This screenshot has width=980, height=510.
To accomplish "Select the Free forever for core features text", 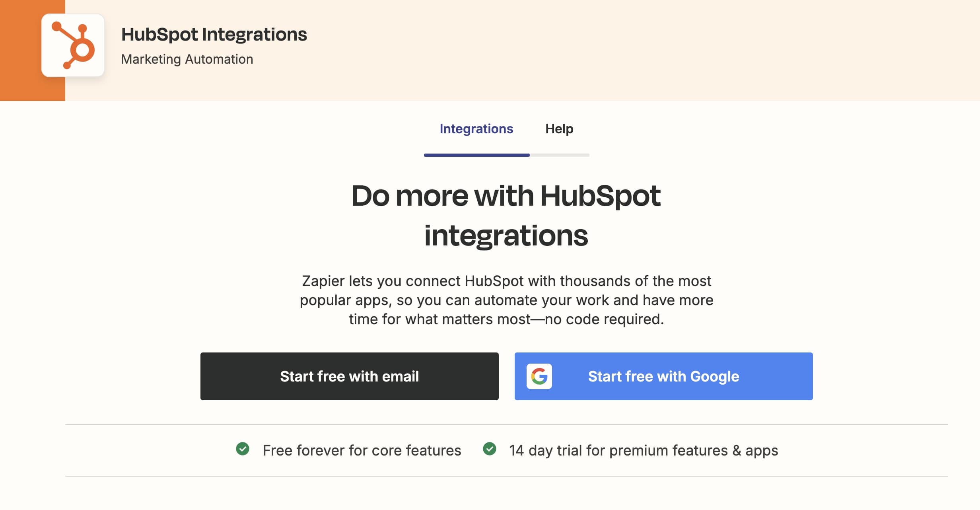I will [x=361, y=450].
